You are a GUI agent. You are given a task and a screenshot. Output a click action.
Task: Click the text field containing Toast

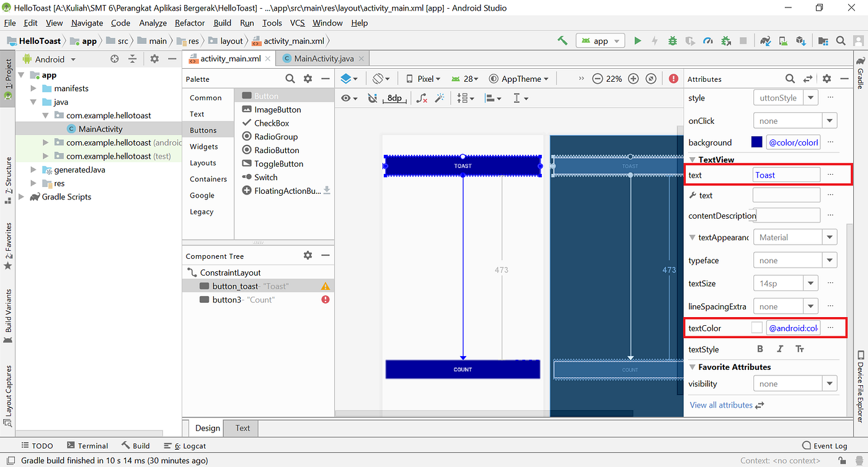pos(786,174)
